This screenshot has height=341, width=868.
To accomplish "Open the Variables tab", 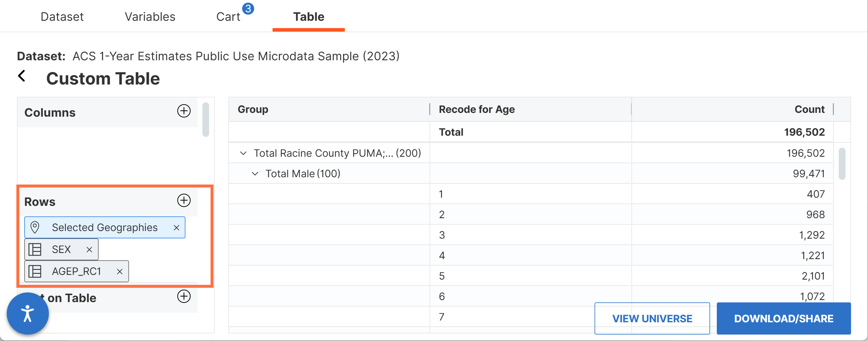I will pos(150,16).
